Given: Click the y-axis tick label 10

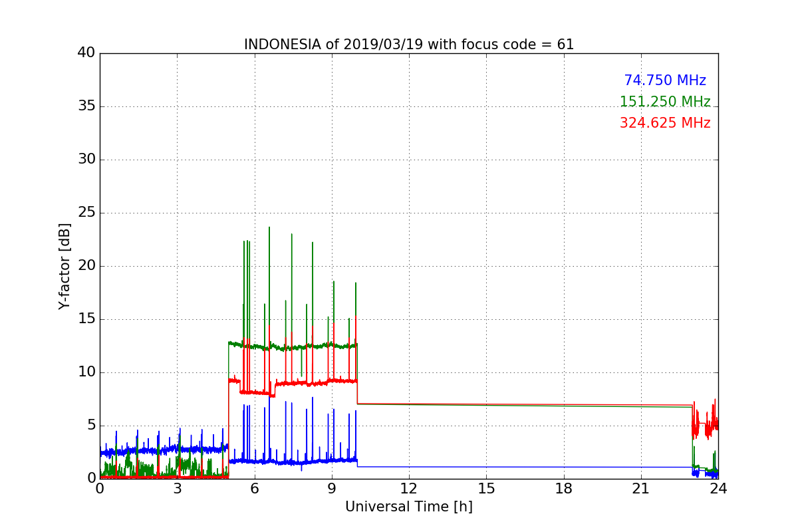Looking at the screenshot, I should [x=86, y=372].
